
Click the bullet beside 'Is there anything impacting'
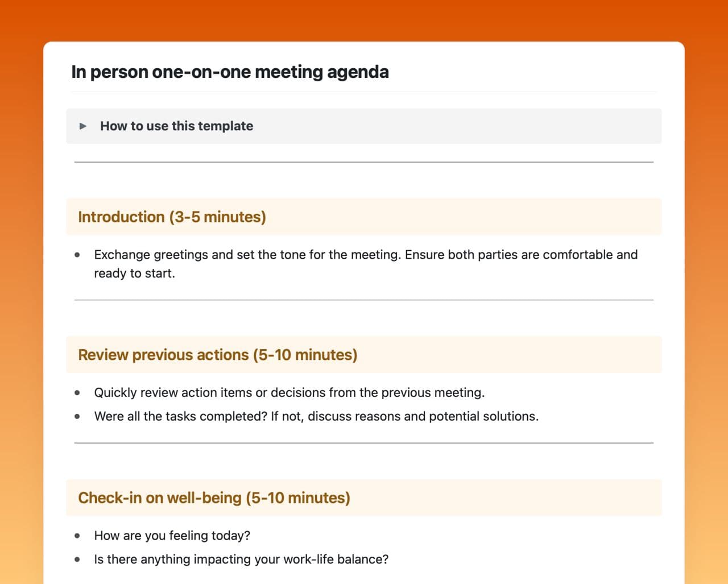pos(77,560)
